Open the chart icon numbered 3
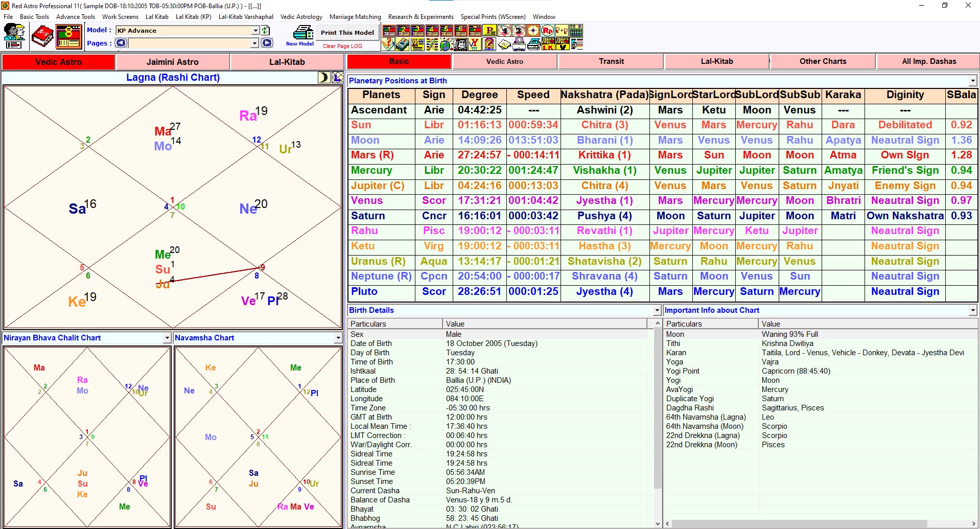980x529 pixels. tap(519, 31)
